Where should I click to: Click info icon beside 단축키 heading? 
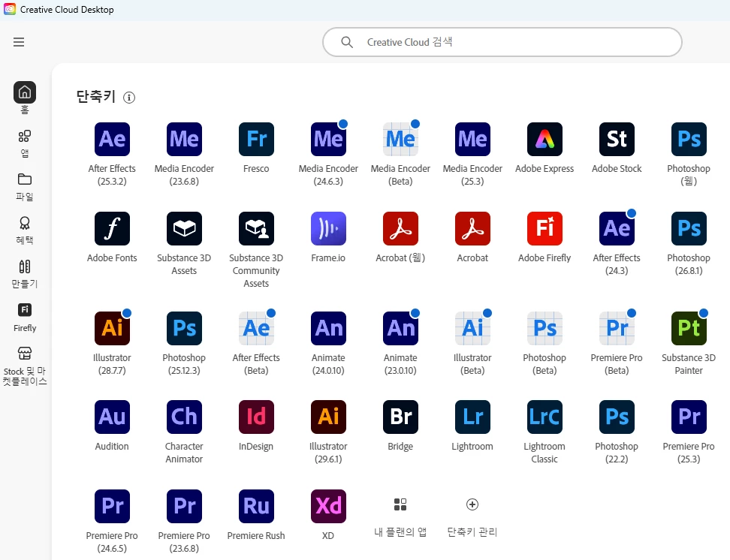pos(129,98)
